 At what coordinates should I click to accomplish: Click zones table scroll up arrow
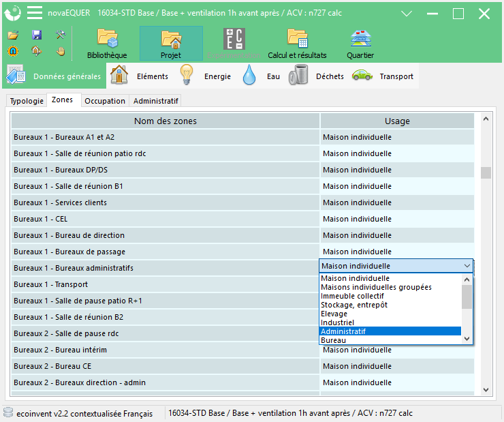pyautogui.click(x=486, y=119)
